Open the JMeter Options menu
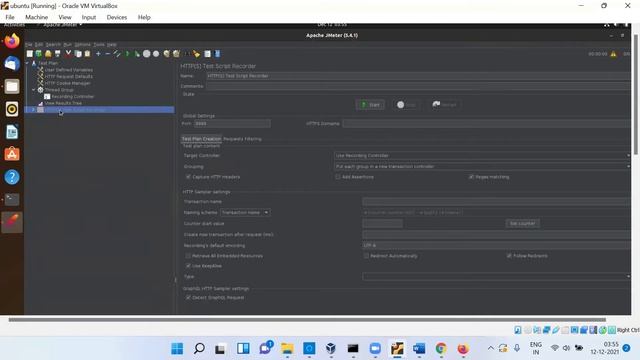This screenshot has height=360, width=640. tap(82, 44)
